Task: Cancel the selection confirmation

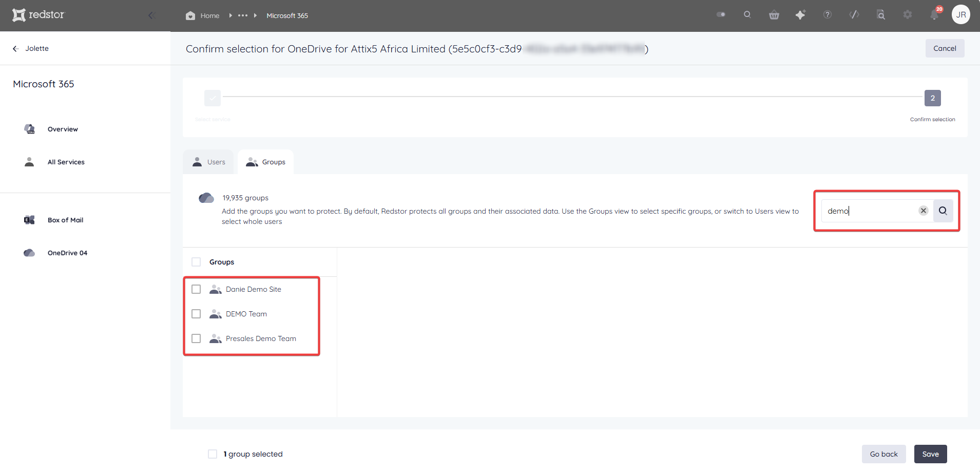Action: point(945,48)
